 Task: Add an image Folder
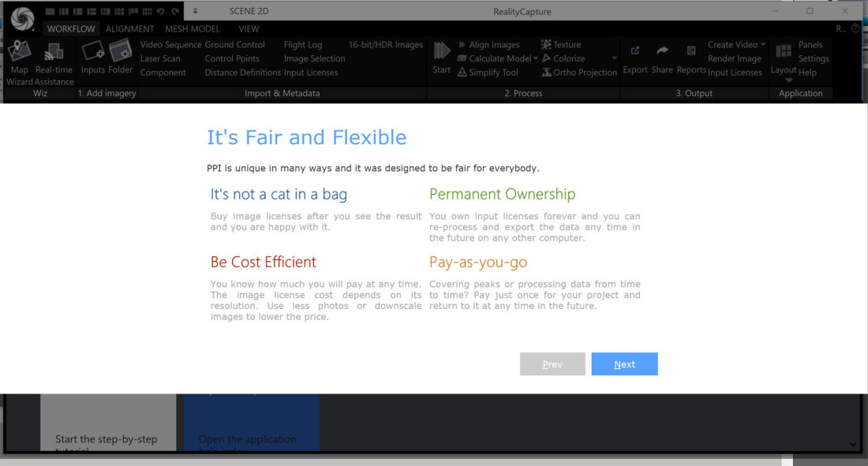coord(120,58)
